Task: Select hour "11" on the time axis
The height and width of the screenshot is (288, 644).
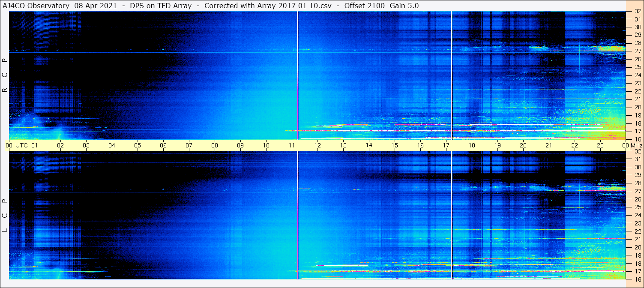Action: tap(292, 145)
